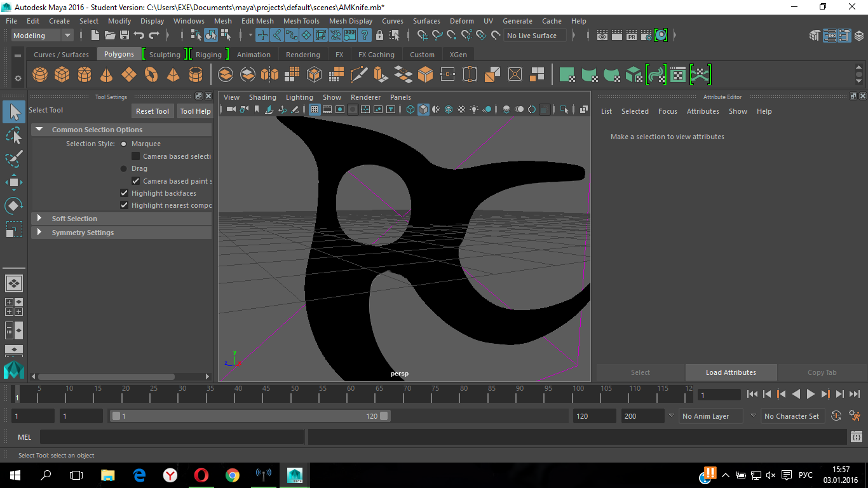This screenshot has width=868, height=488.
Task: Create a polygon pipe from the shelf
Action: (x=196, y=75)
